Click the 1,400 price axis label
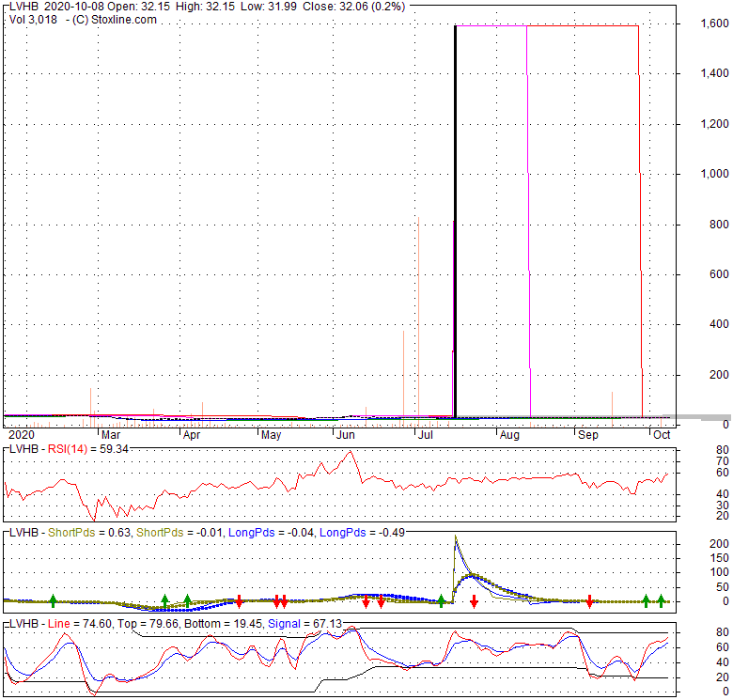The width and height of the screenshot is (733, 700). pyautogui.click(x=714, y=73)
